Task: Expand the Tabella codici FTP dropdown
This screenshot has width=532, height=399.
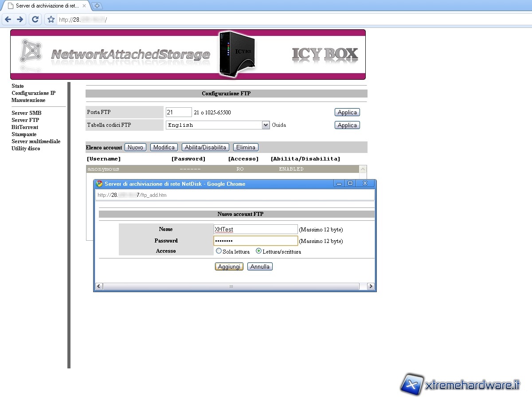Action: point(266,125)
